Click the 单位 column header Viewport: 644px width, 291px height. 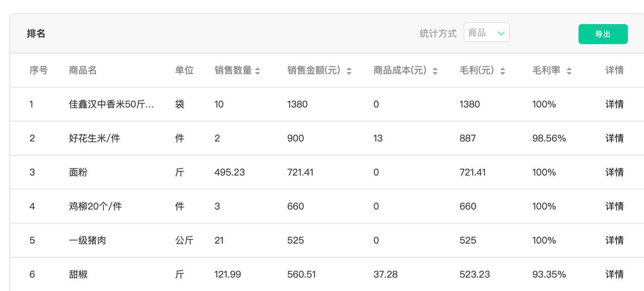(184, 70)
